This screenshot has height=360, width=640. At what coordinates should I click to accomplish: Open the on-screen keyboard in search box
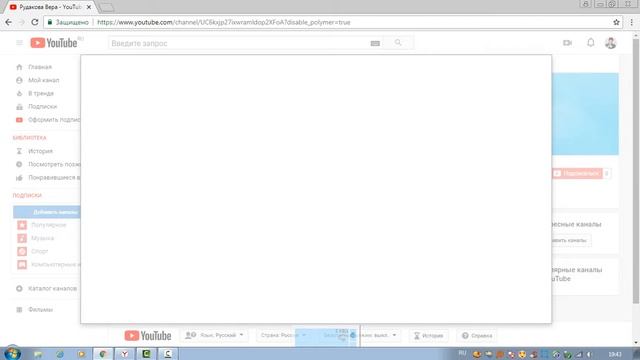tap(375, 43)
